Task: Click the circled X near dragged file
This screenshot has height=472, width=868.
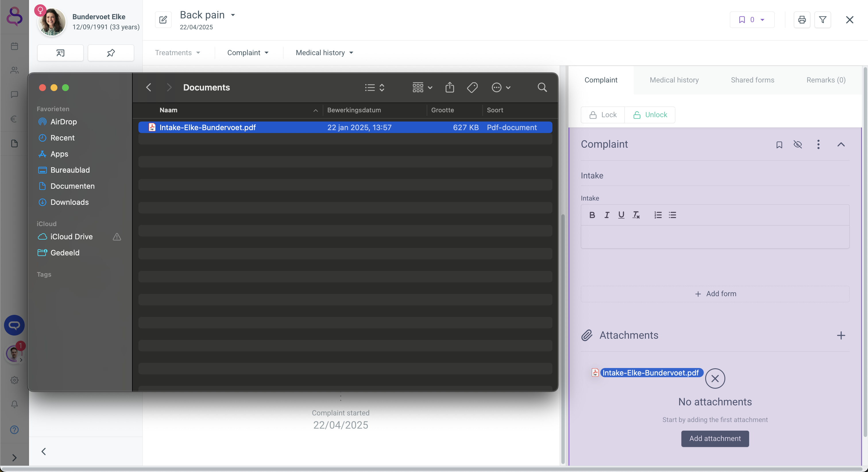Action: point(715,378)
